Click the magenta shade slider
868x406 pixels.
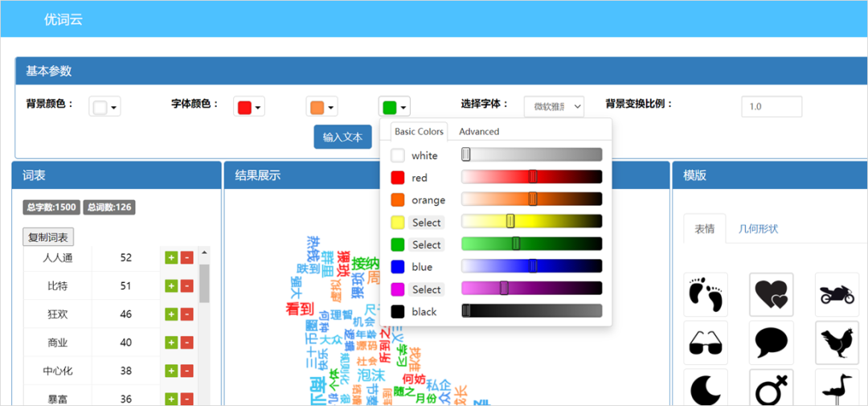coord(531,288)
